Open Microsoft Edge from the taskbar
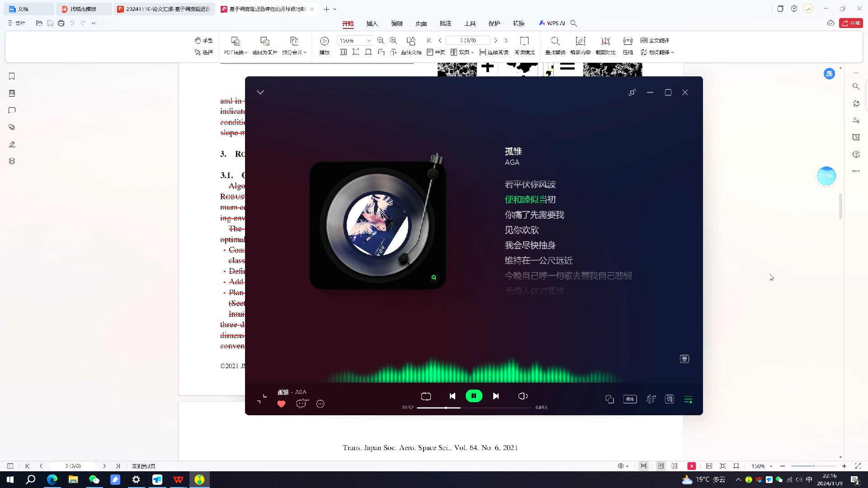Screen dimensions: 868x488 tap(52, 479)
